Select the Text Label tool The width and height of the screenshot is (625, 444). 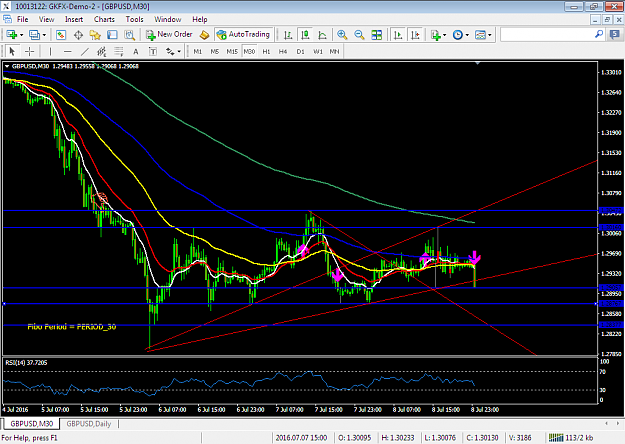tap(153, 51)
